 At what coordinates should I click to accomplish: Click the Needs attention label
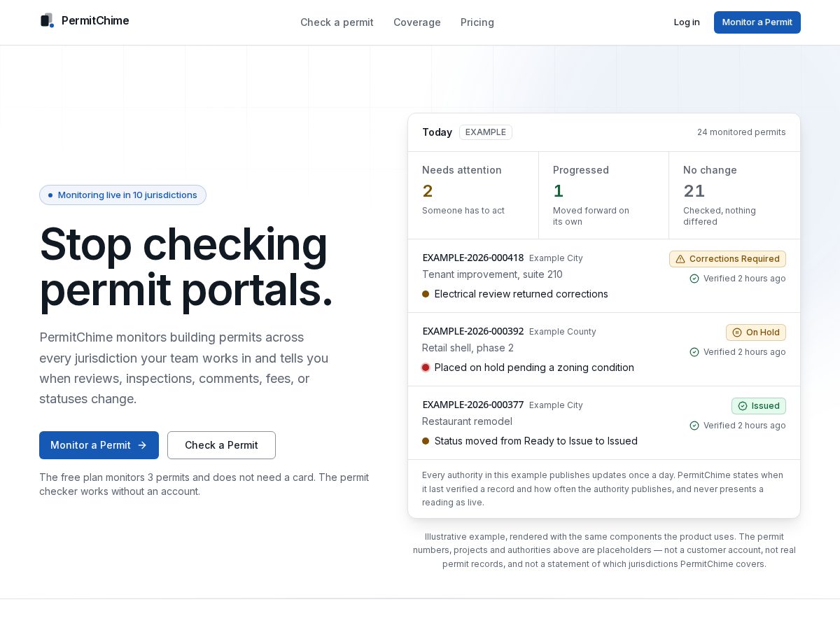tap(462, 170)
